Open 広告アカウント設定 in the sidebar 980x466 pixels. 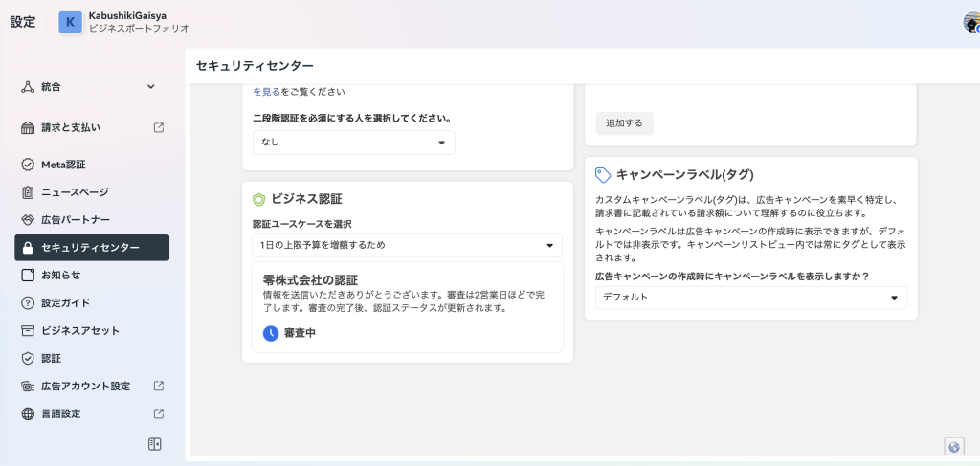pyautogui.click(x=85, y=387)
